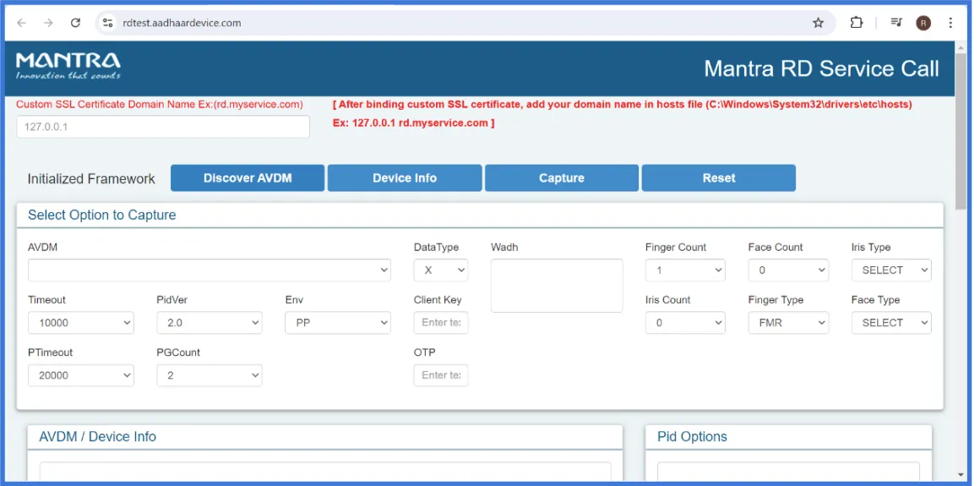Open the Timeout dropdown showing 10000

[80, 323]
